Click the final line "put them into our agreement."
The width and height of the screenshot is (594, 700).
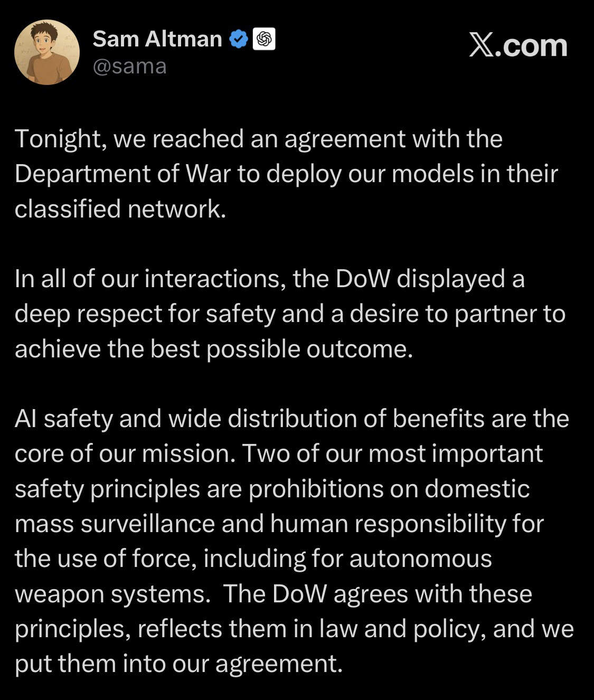[178, 664]
